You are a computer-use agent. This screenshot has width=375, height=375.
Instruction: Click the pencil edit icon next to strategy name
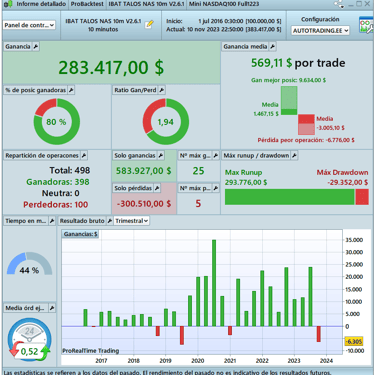150,24
